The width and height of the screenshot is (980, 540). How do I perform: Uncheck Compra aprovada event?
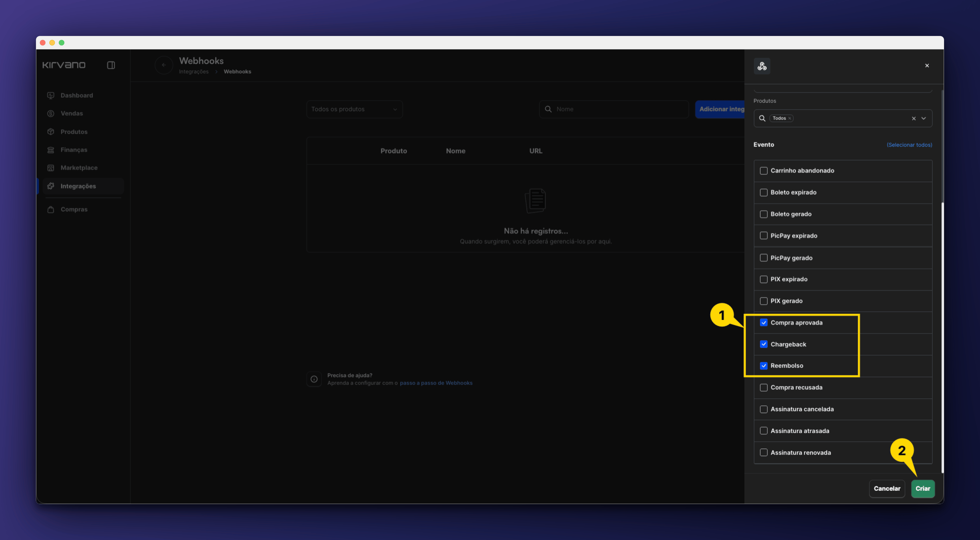tap(763, 323)
